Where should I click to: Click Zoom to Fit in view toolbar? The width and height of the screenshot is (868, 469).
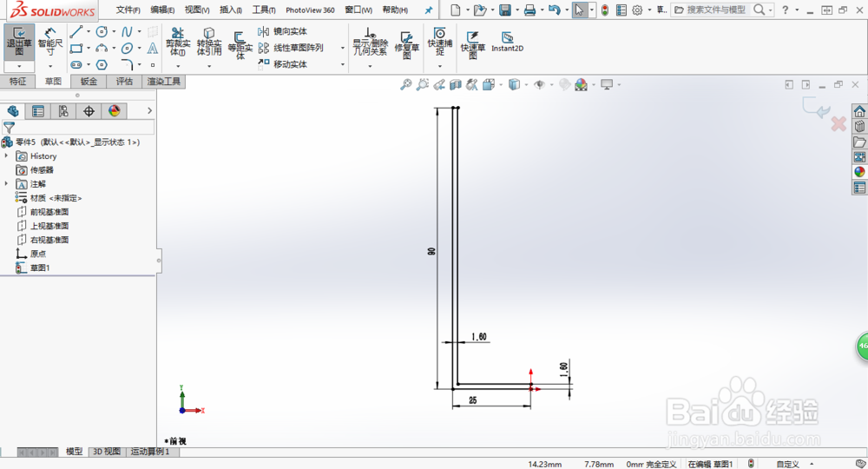tap(405, 85)
